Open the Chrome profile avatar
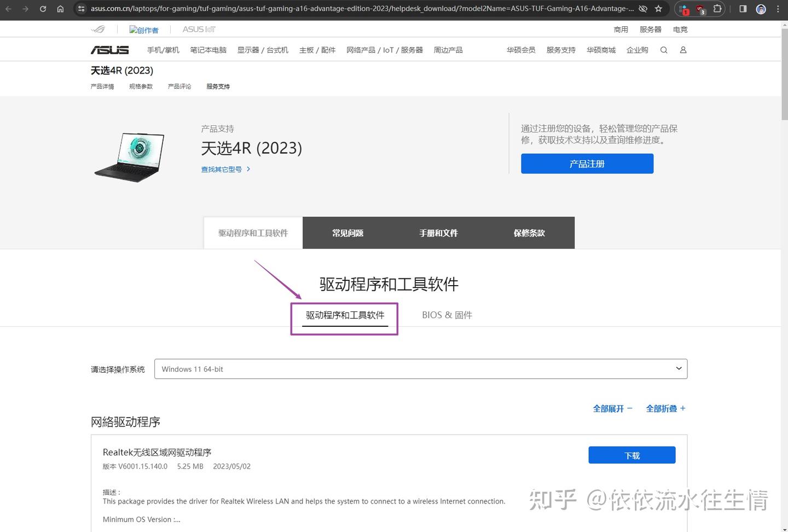Image resolution: width=788 pixels, height=532 pixels. point(761,9)
